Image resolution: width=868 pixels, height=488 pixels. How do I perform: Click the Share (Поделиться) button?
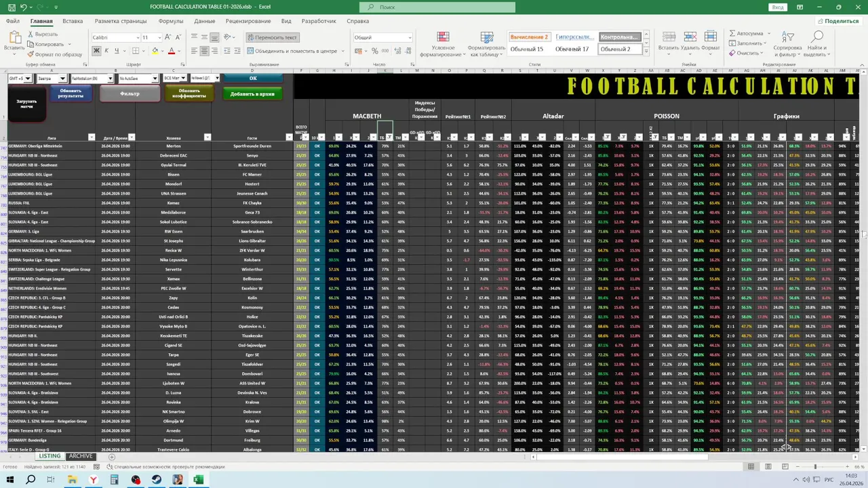(838, 21)
